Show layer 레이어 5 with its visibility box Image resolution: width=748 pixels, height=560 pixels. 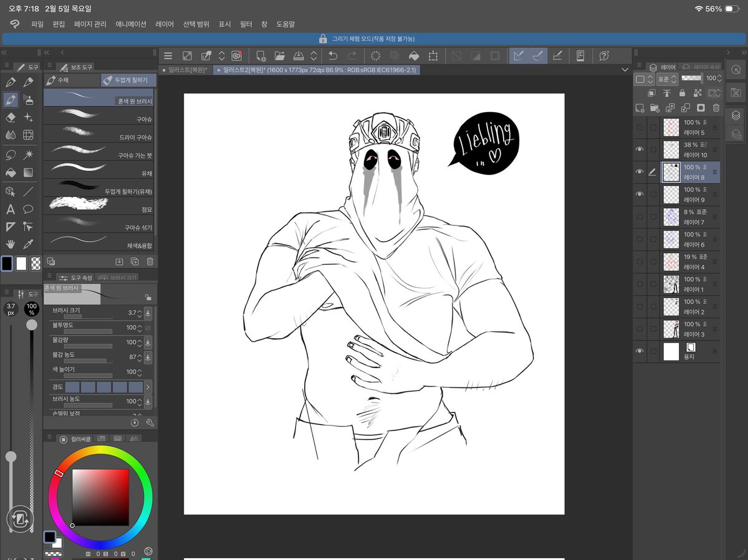(639, 127)
